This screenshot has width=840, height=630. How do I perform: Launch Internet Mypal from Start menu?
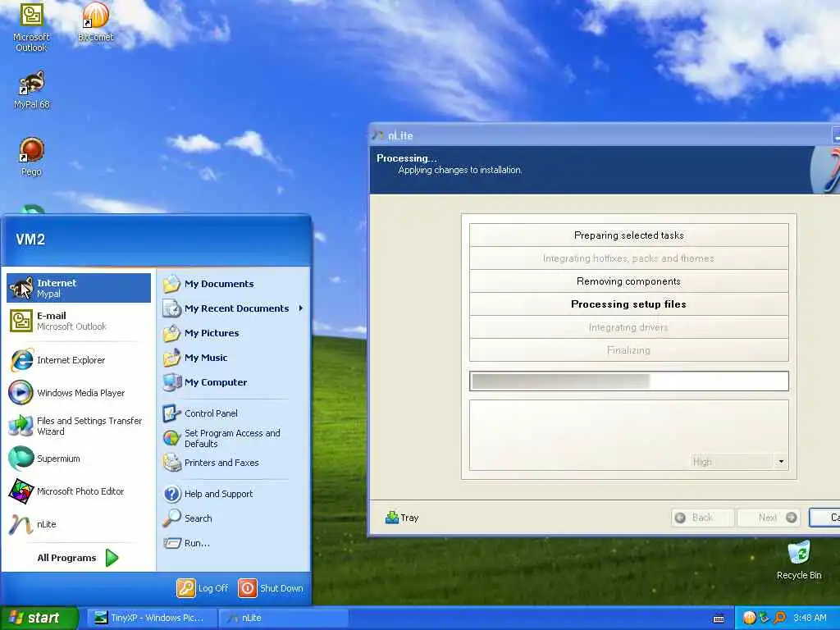79,288
